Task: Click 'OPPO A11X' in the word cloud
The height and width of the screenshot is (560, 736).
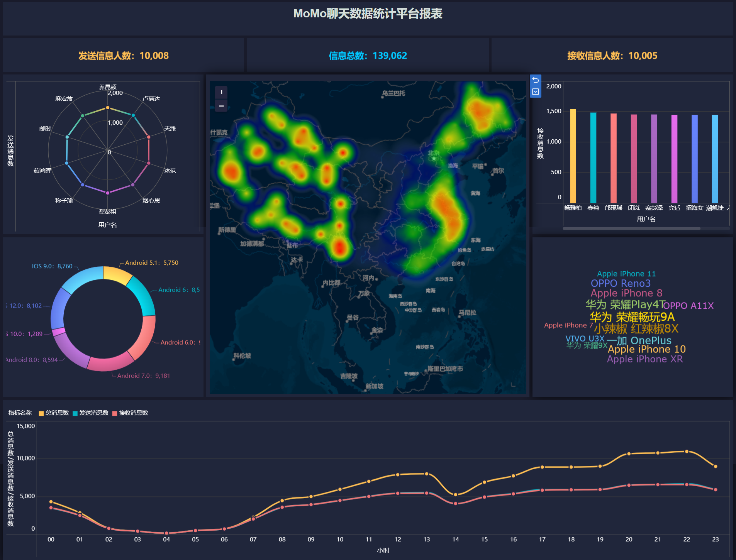Action: 688,306
